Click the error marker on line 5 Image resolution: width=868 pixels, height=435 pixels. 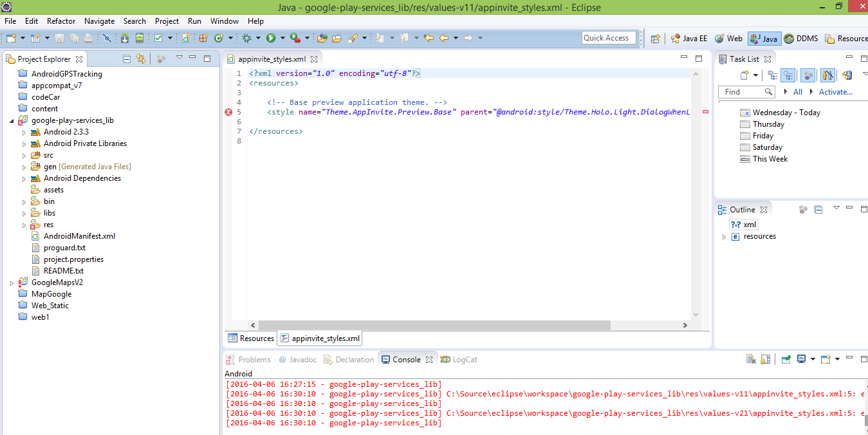pyautogui.click(x=228, y=112)
